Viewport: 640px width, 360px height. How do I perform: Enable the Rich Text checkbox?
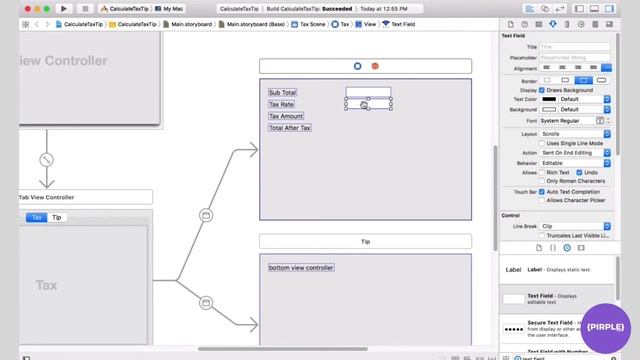click(x=542, y=173)
